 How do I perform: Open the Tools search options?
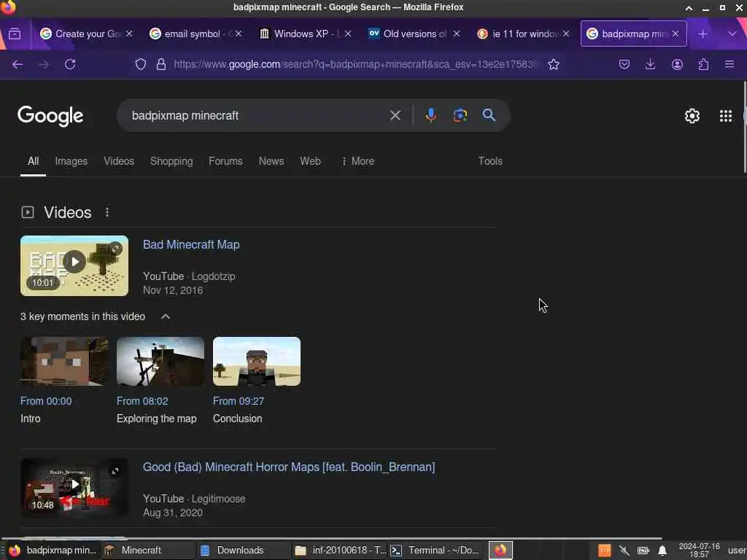[x=490, y=161]
